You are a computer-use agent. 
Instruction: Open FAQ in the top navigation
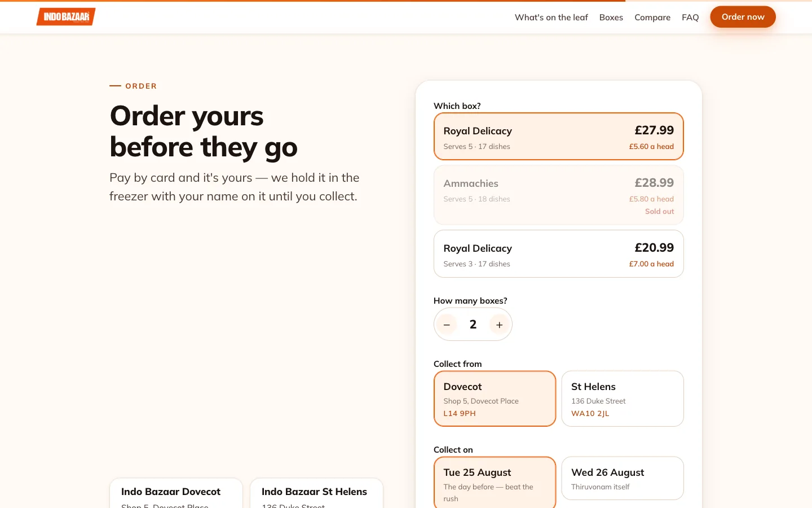click(690, 17)
